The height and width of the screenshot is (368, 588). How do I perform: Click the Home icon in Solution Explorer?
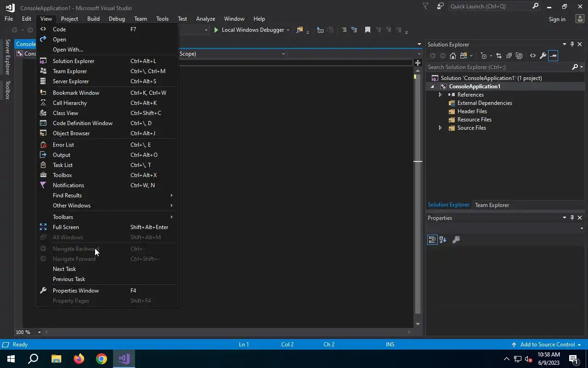point(453,56)
